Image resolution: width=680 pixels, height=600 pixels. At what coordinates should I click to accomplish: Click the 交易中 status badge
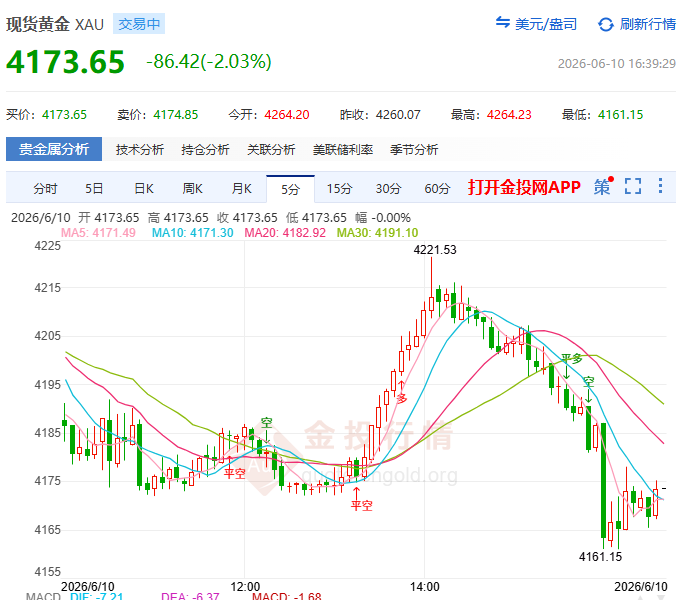139,24
